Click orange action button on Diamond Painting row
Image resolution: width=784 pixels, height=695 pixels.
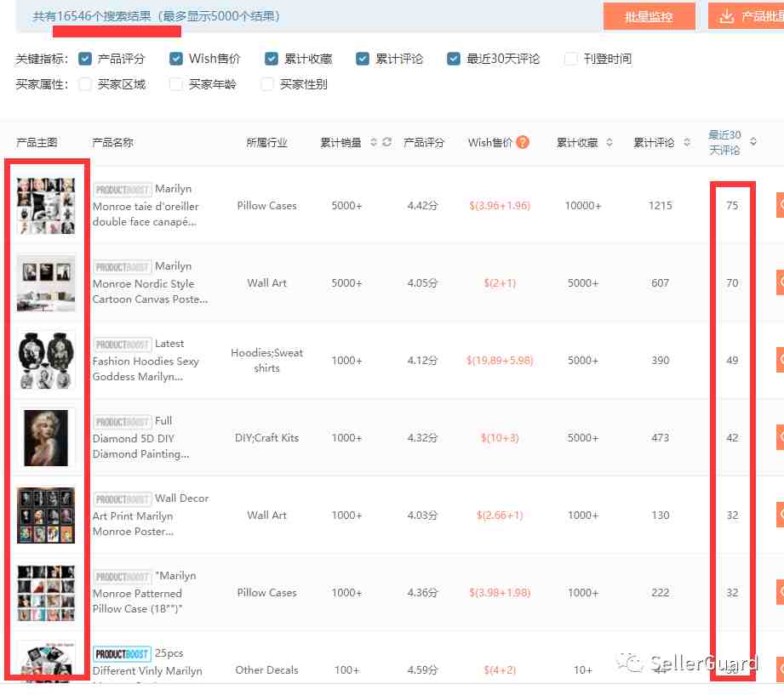coord(780,437)
